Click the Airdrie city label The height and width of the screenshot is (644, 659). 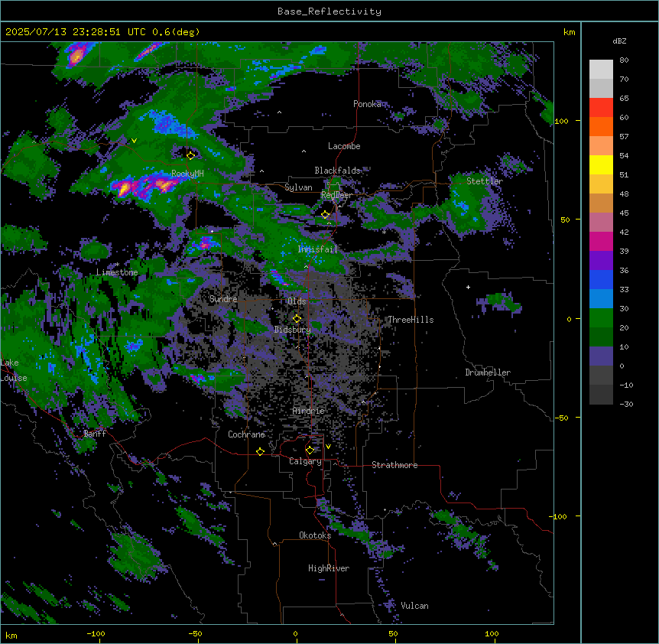point(309,411)
